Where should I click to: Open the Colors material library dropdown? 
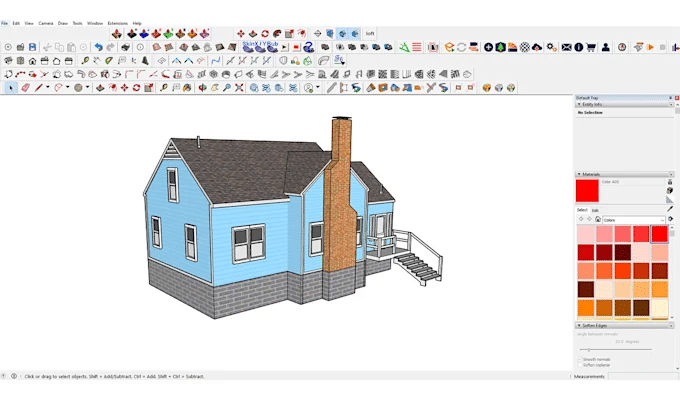(634, 220)
